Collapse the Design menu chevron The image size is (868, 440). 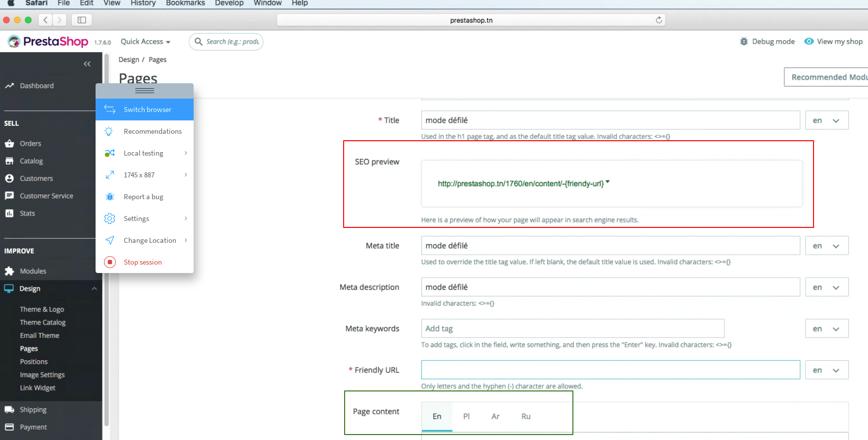(x=94, y=288)
